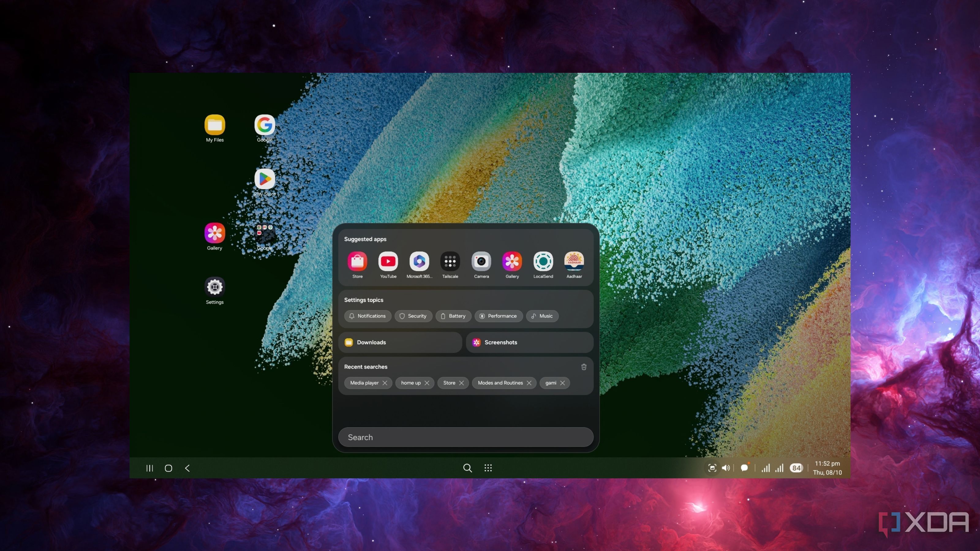Image resolution: width=980 pixels, height=551 pixels.
Task: Remove 'Store' recent search
Action: 462,383
